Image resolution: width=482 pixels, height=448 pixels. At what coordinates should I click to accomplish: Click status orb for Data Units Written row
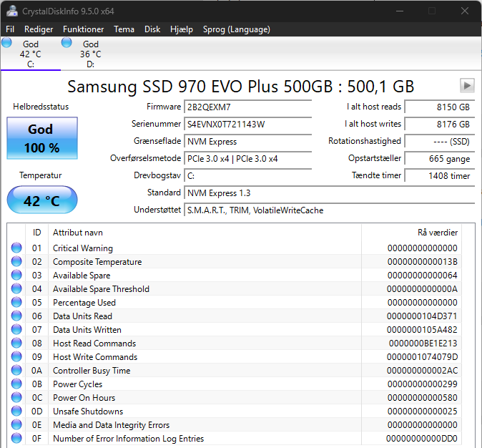pos(16,329)
